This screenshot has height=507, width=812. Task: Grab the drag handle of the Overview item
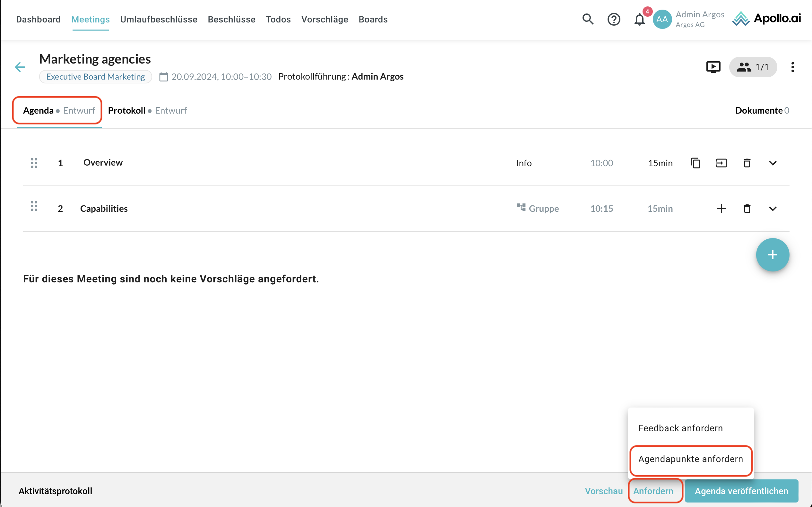click(34, 163)
